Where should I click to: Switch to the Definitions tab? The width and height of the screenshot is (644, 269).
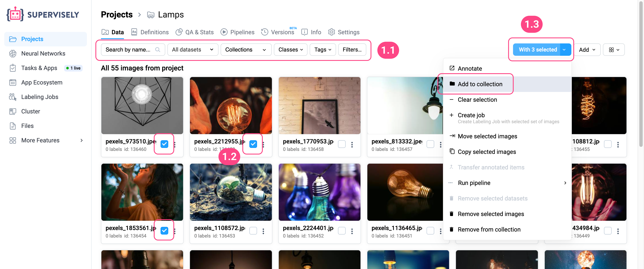pos(150,32)
